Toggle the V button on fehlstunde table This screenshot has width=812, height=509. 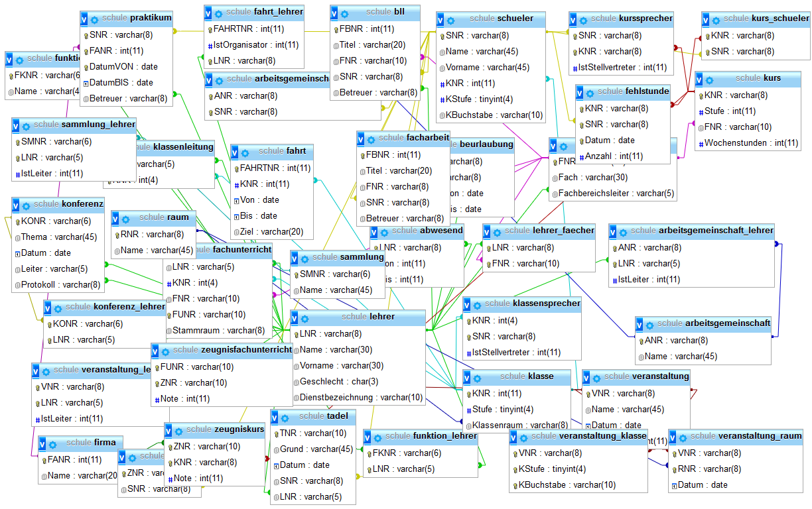(x=580, y=92)
